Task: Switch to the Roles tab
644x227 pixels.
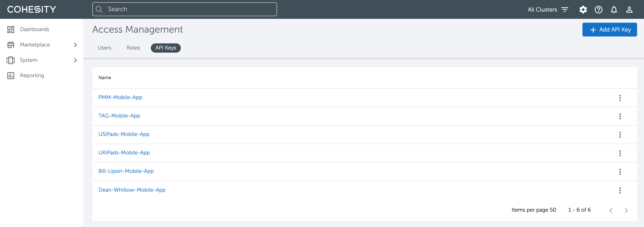Action: 133,48
